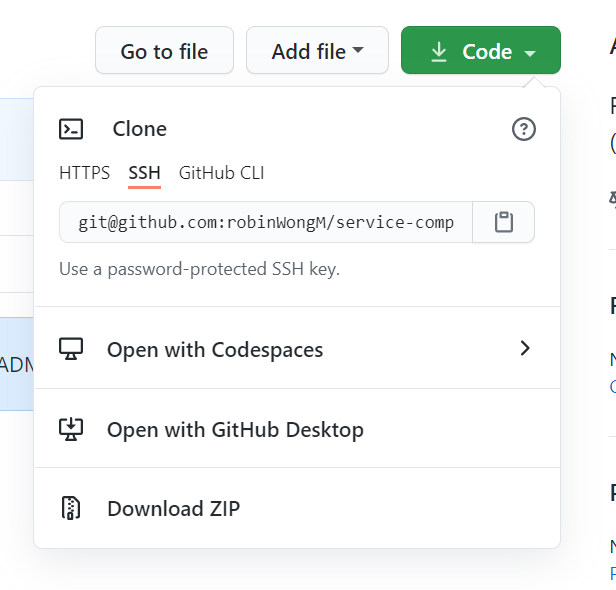Click the password-protected SSH key hint text

pyautogui.click(x=199, y=269)
